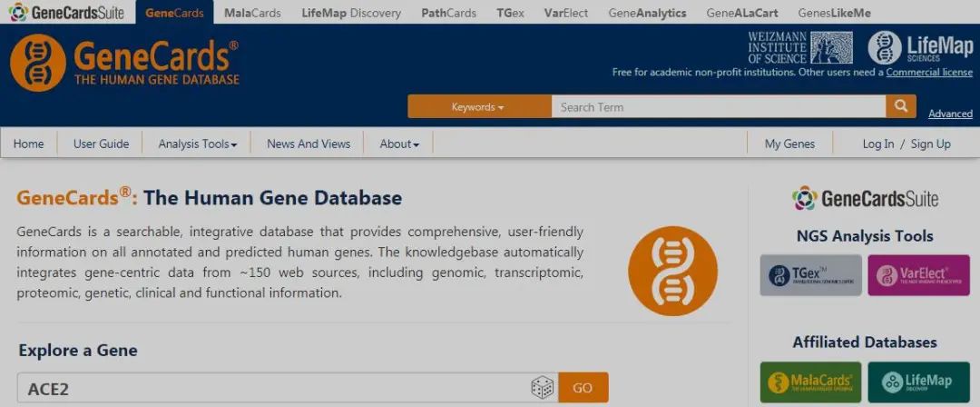Open News And Views
980x407 pixels.
click(x=309, y=144)
